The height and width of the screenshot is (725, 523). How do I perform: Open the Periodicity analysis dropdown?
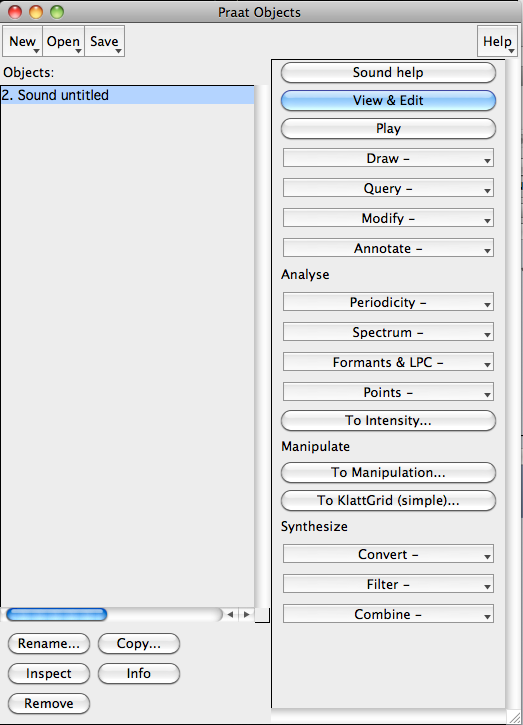point(388,302)
